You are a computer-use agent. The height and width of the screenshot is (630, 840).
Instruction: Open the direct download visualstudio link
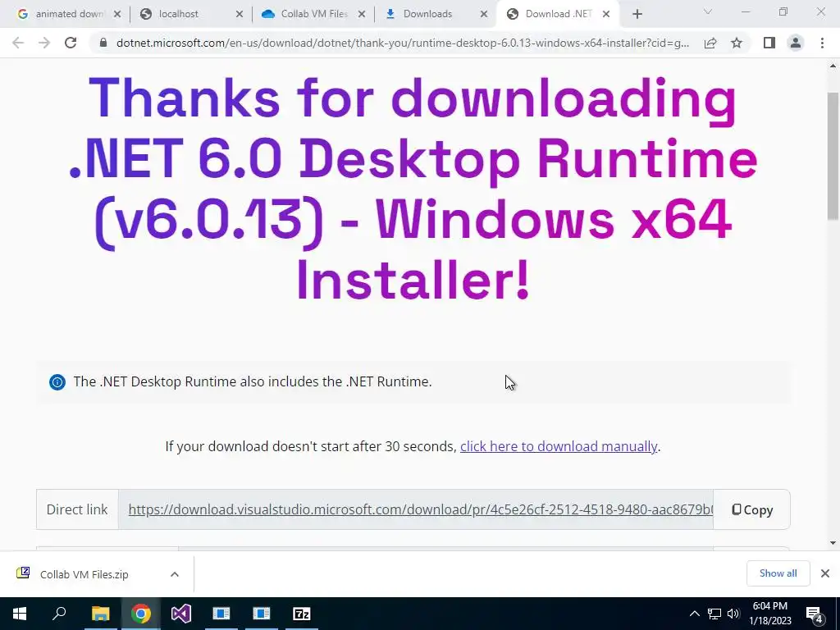pos(421,509)
